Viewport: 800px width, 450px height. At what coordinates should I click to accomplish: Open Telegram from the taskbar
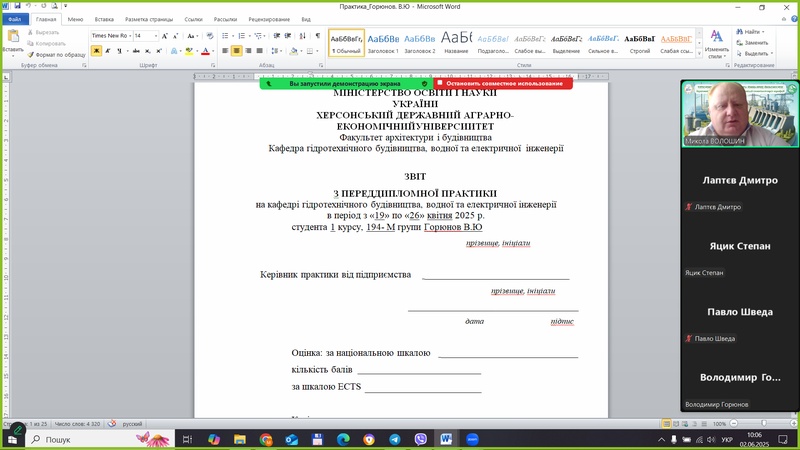pos(395,439)
